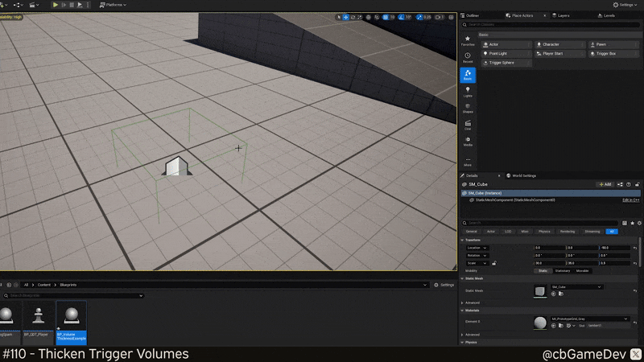Open the Rotation type dropdown
Viewport: 644px width, 362px height.
477,255
